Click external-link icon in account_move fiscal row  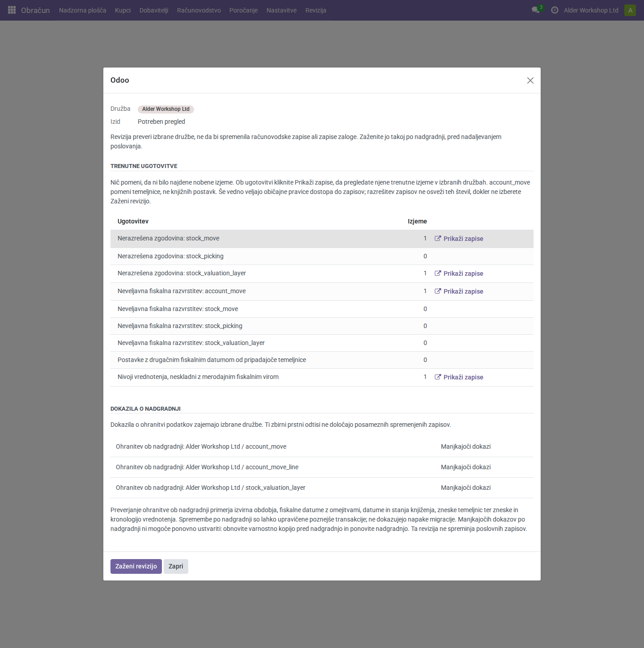coord(438,291)
